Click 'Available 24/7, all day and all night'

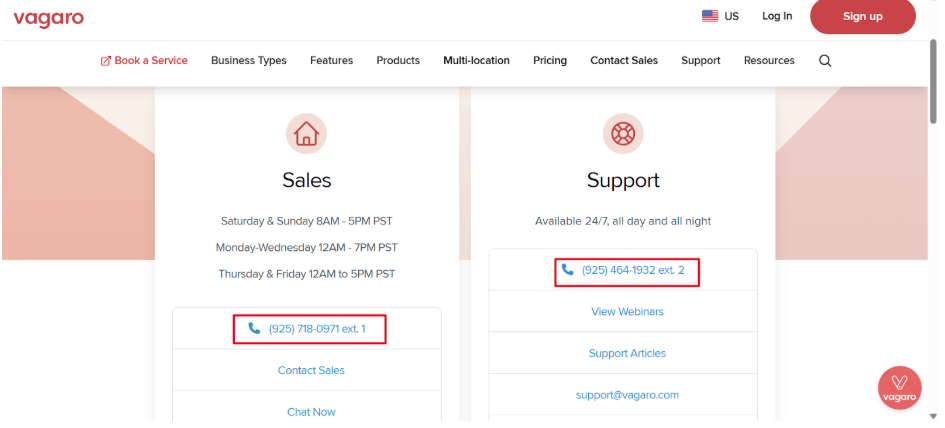(623, 221)
